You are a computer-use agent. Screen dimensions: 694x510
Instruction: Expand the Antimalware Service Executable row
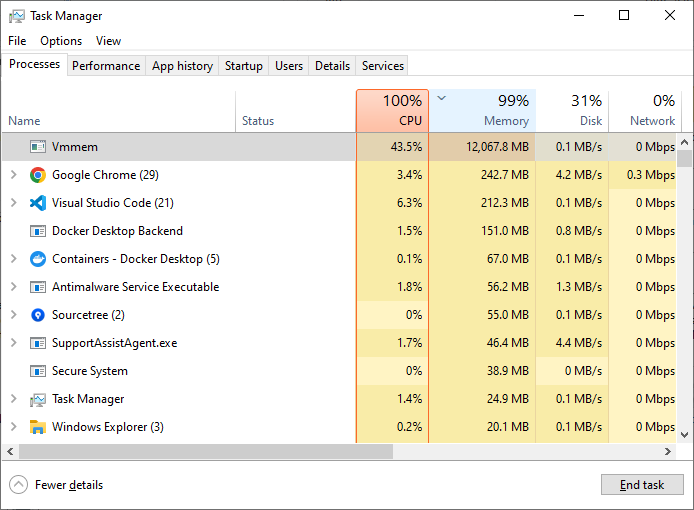pyautogui.click(x=14, y=287)
